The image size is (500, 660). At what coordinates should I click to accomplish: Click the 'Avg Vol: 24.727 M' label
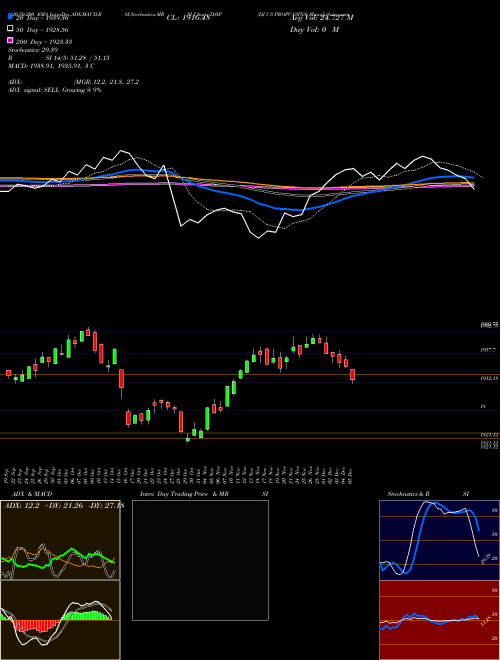(x=322, y=18)
